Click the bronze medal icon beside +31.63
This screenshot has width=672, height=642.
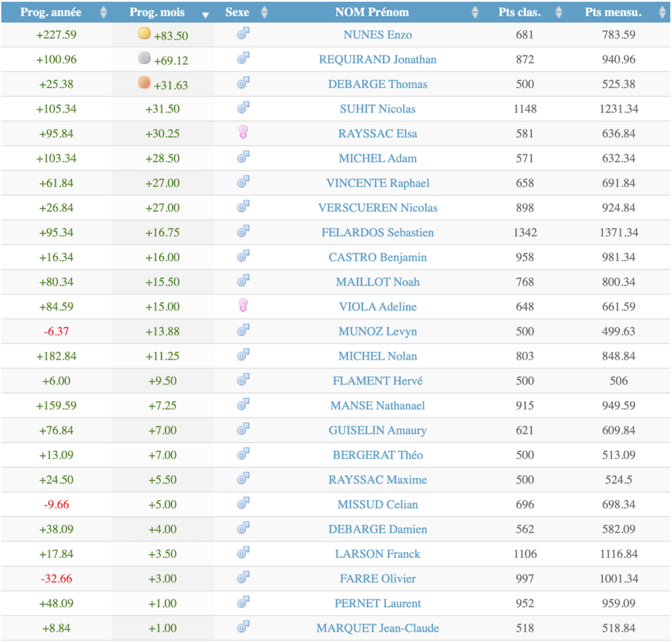[144, 83]
